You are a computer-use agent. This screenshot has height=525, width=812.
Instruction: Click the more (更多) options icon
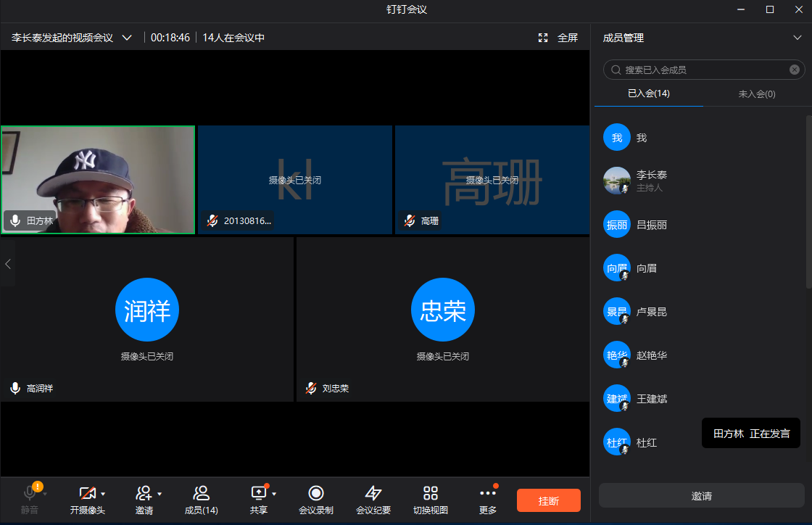pyautogui.click(x=488, y=494)
